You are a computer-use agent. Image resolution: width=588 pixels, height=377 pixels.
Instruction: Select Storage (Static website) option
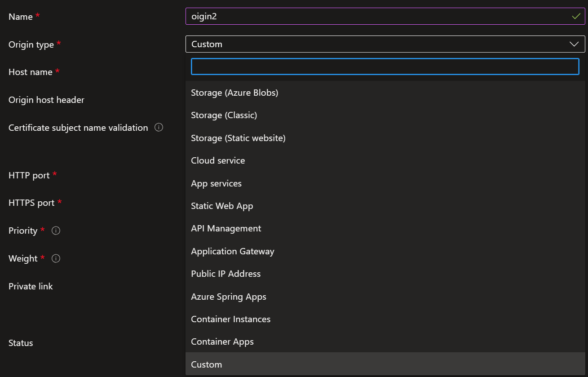[x=238, y=138]
